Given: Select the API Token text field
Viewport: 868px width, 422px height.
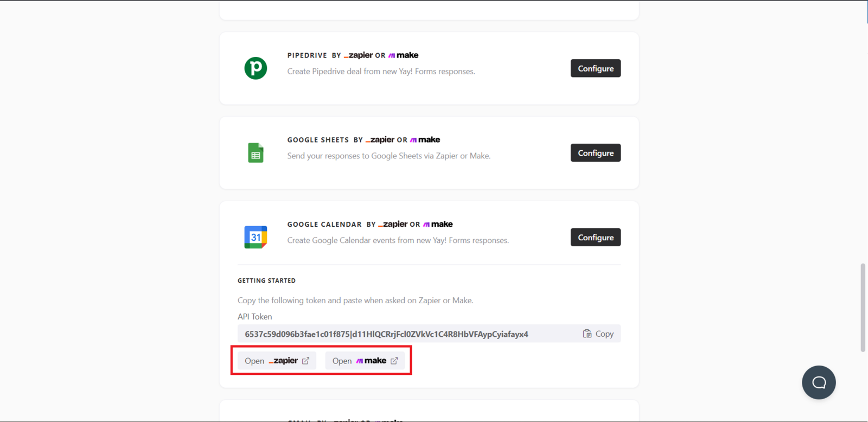Looking at the screenshot, I should (401, 334).
